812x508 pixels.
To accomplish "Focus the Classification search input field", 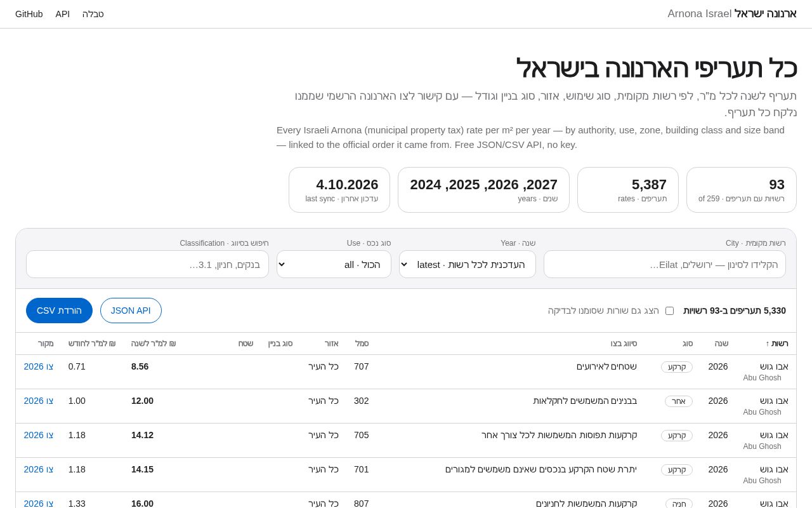I will 147,264.
